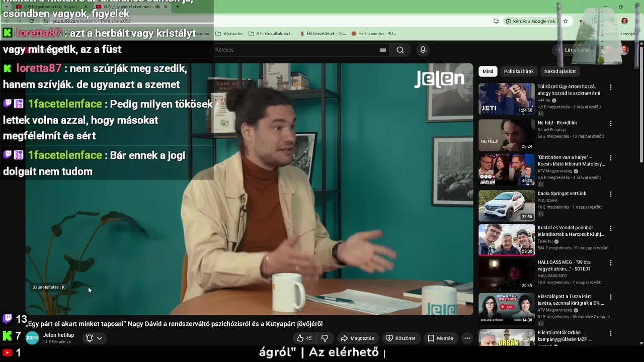
Task: Click the YouTube search magnifier button
Action: [x=400, y=50]
